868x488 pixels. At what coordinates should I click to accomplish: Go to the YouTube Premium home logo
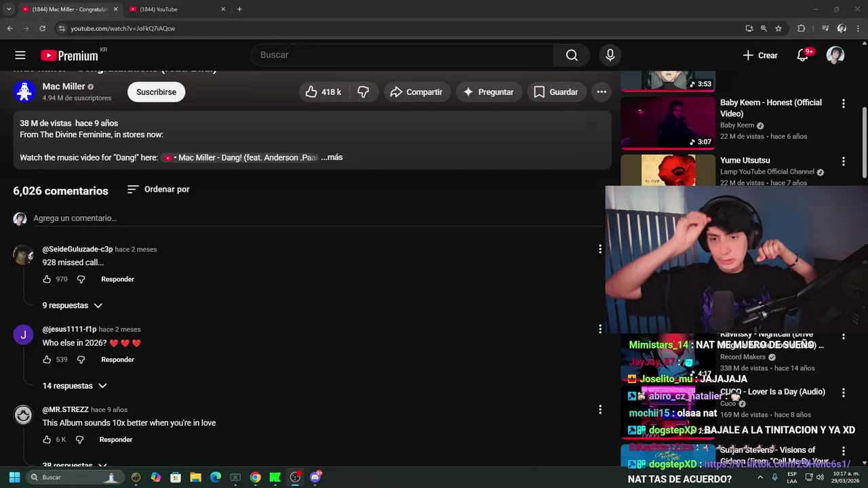point(69,56)
